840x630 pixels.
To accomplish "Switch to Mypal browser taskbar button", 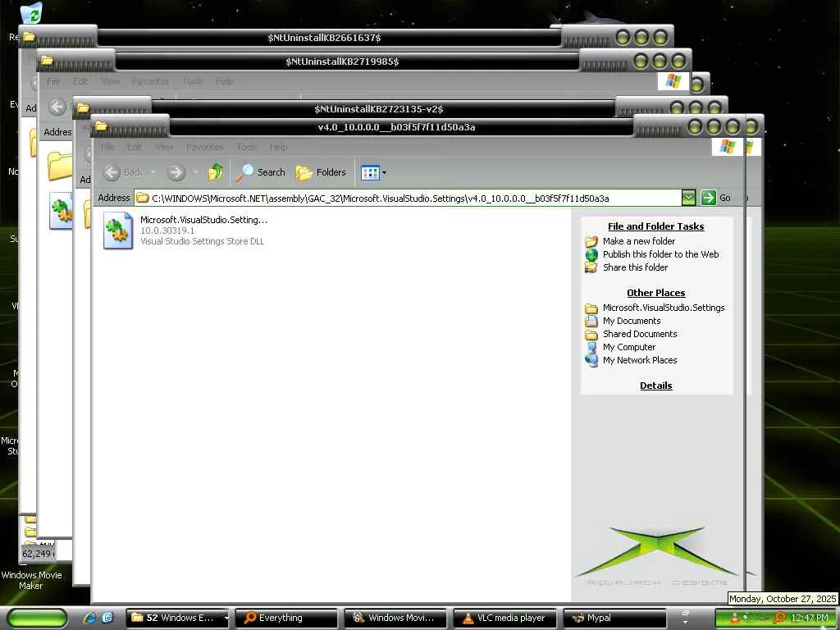I will pos(614,619).
